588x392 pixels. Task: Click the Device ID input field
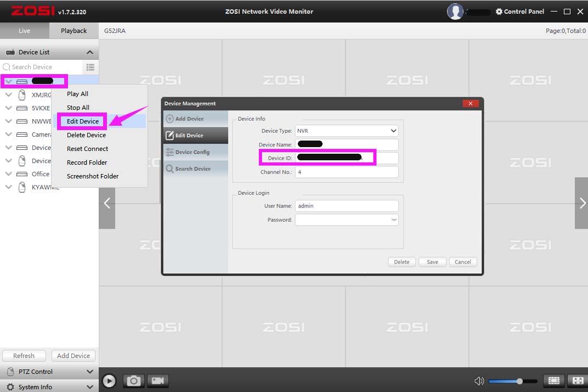(x=347, y=158)
